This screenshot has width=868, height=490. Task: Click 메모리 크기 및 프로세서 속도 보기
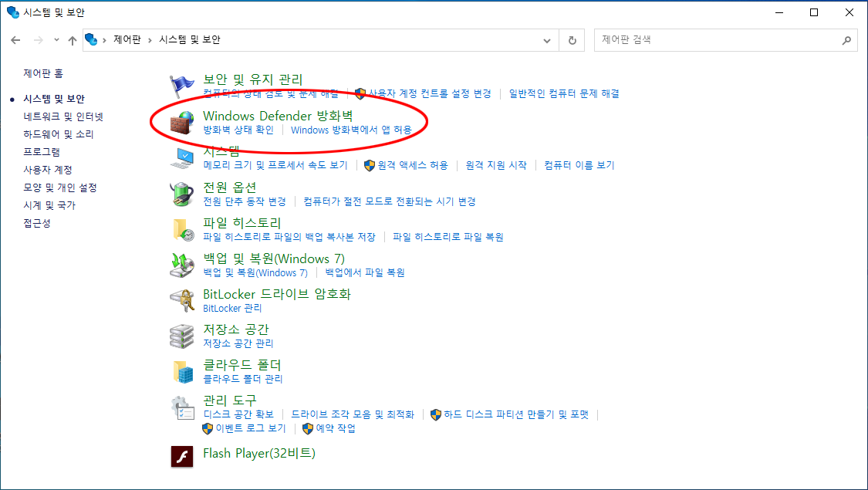(275, 165)
